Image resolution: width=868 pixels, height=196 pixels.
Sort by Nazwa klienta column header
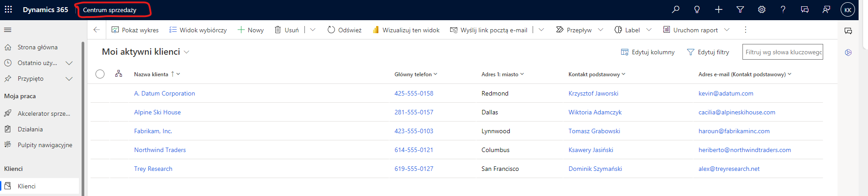(x=151, y=74)
